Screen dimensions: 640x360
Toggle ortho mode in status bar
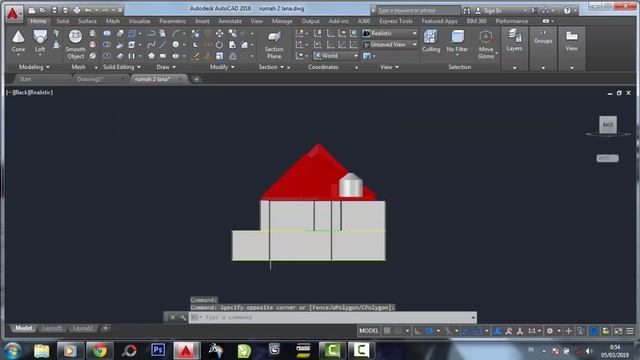(418, 331)
